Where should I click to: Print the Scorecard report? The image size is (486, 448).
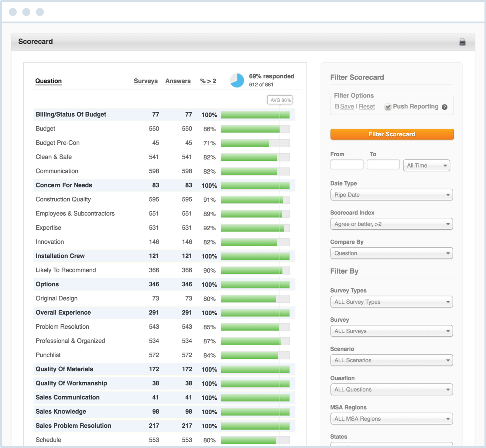point(462,43)
